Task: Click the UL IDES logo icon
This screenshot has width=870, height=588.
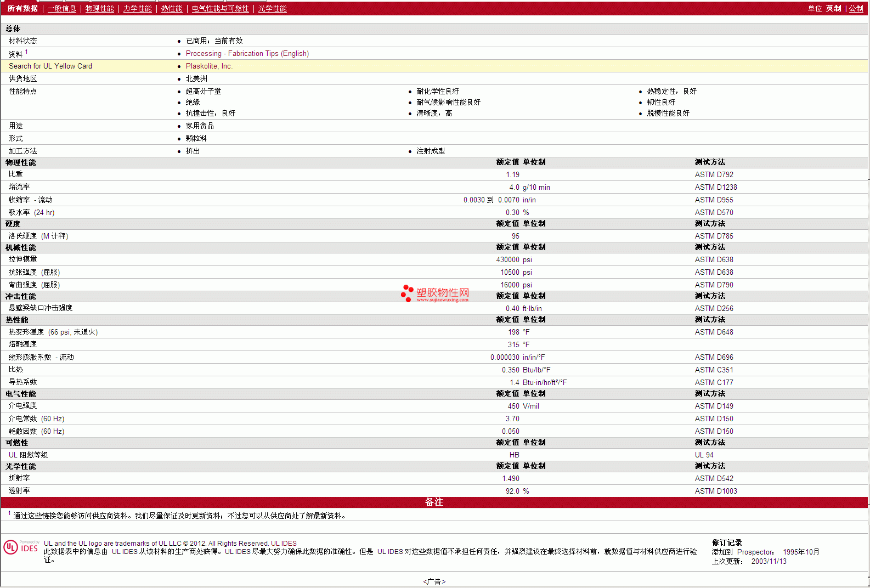Action: pos(21,547)
